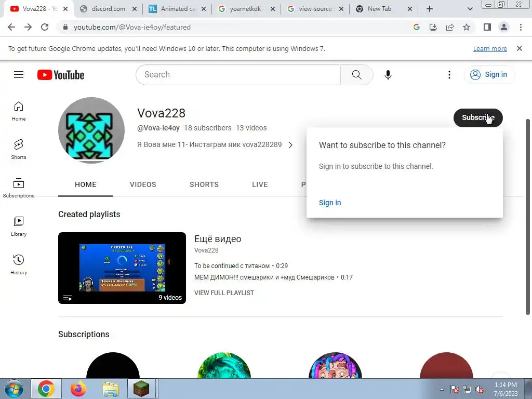Click the Google icon in address bar

click(x=417, y=27)
